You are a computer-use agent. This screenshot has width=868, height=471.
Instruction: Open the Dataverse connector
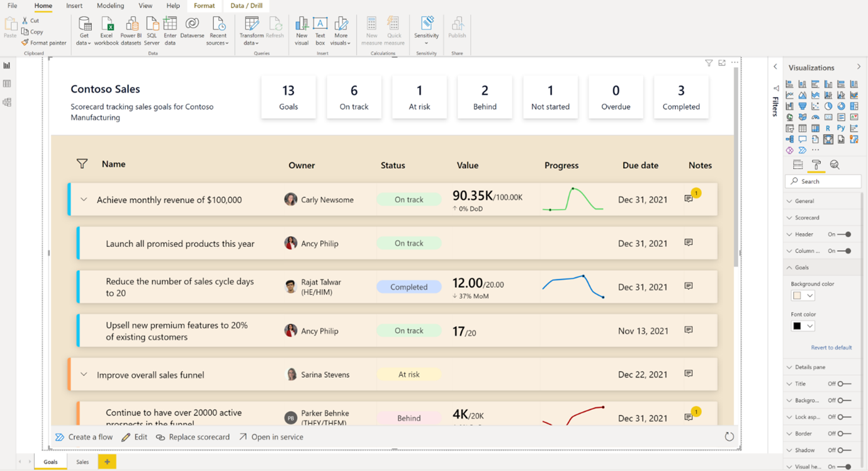click(192, 28)
